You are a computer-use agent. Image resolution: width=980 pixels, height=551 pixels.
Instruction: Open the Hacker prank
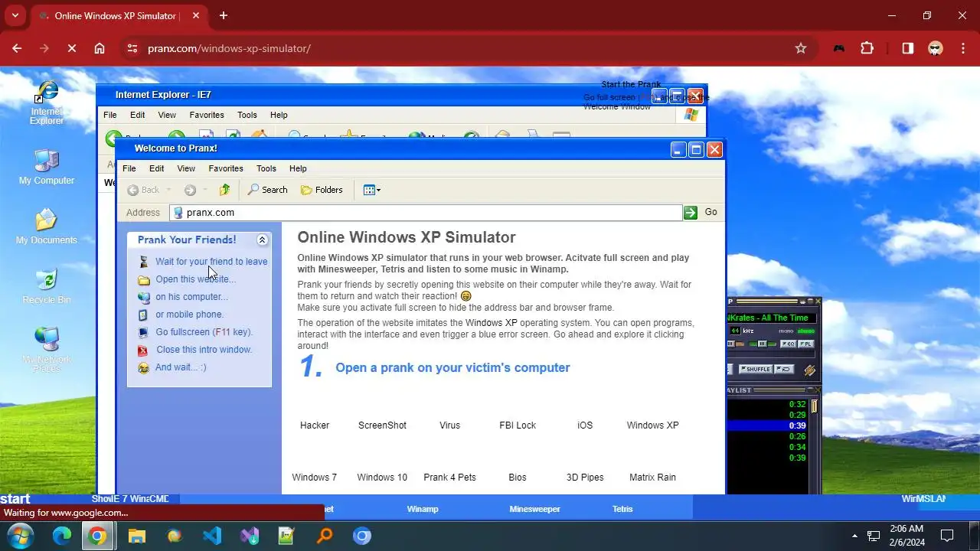[315, 425]
